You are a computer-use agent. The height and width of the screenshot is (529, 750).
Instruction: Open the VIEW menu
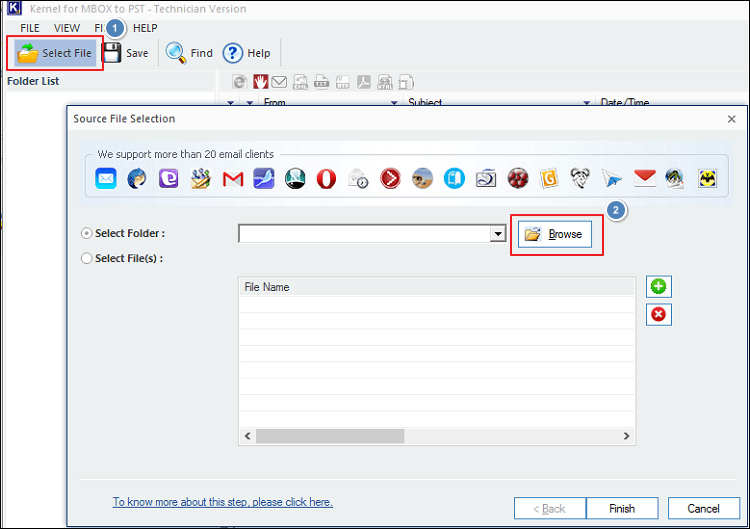coord(67,28)
